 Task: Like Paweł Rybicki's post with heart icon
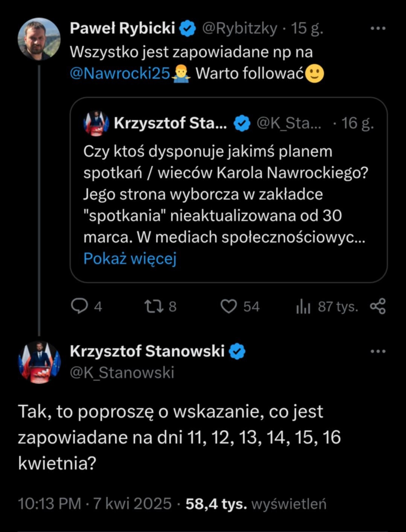coord(228,306)
